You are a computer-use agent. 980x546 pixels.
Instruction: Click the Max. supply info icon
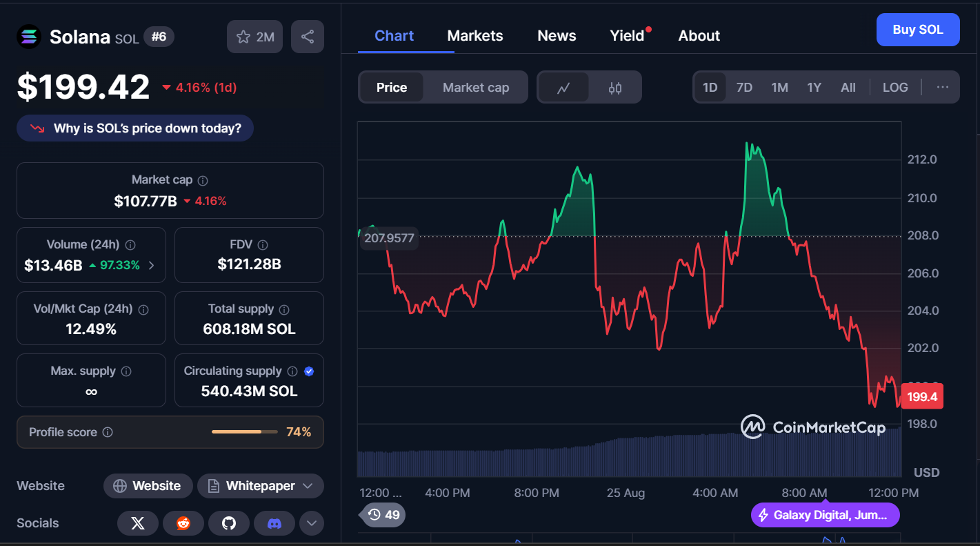tap(126, 371)
